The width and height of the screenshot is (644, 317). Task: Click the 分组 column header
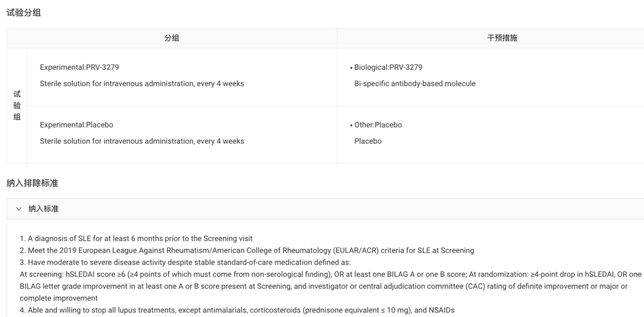click(172, 38)
